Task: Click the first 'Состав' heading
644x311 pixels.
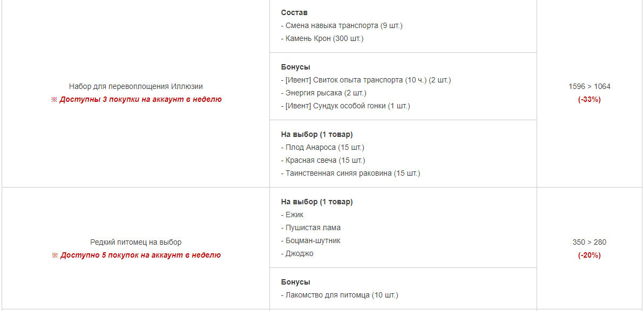Action: coord(295,13)
